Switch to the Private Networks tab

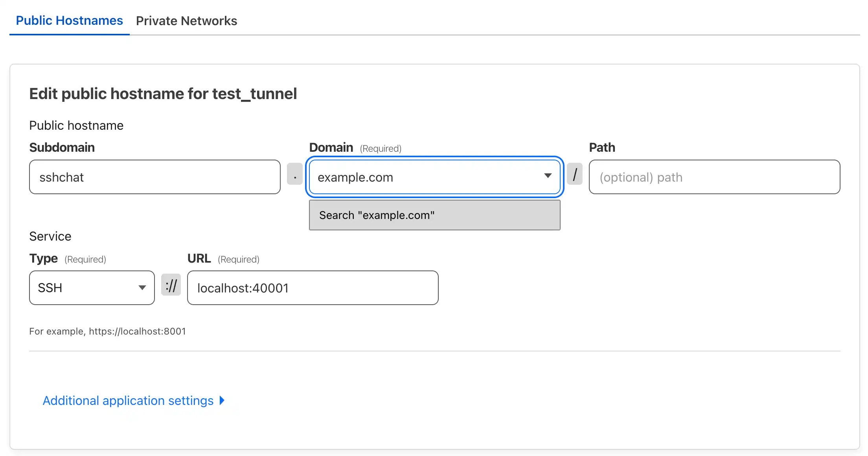187,20
